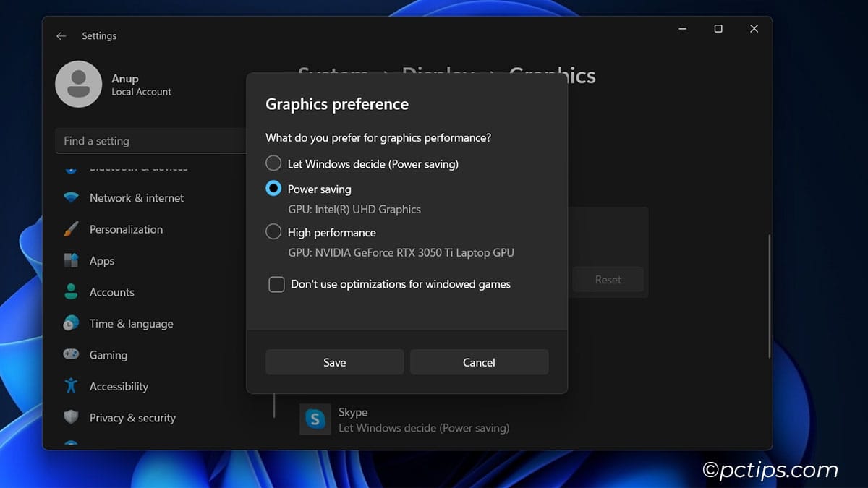Minimize the Settings window
Image resolution: width=868 pixels, height=488 pixels.
(x=683, y=29)
